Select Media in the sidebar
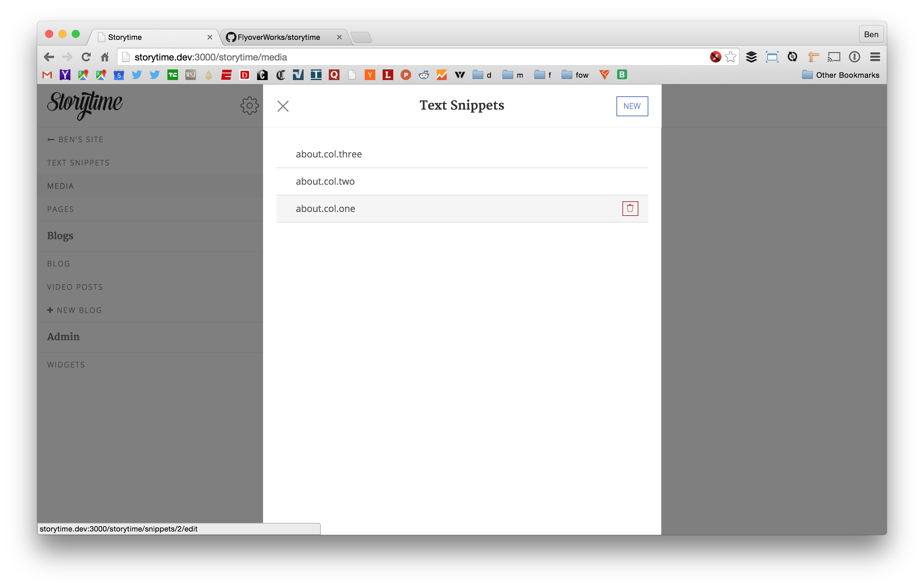Viewport: 924px width, 588px height. coord(61,186)
